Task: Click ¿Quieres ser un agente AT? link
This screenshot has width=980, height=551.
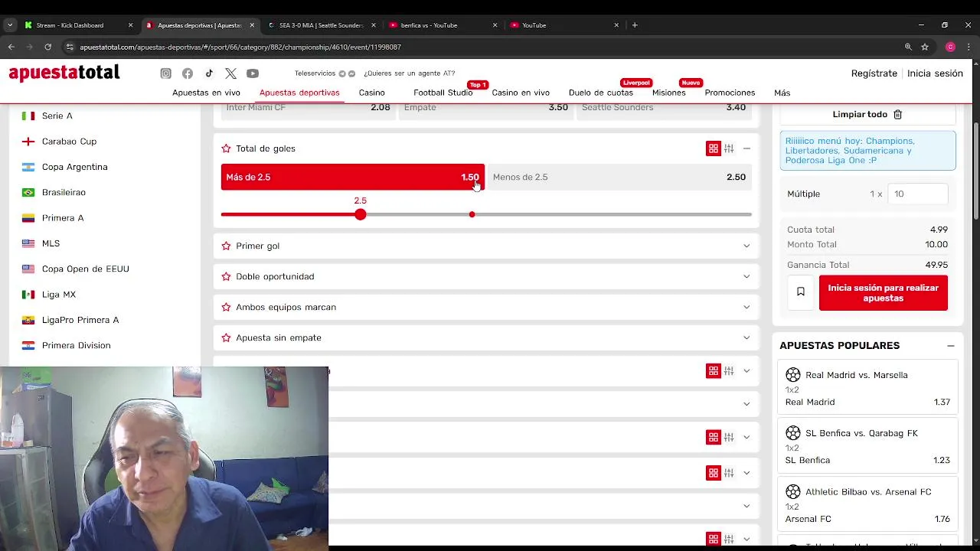Action: pos(409,73)
